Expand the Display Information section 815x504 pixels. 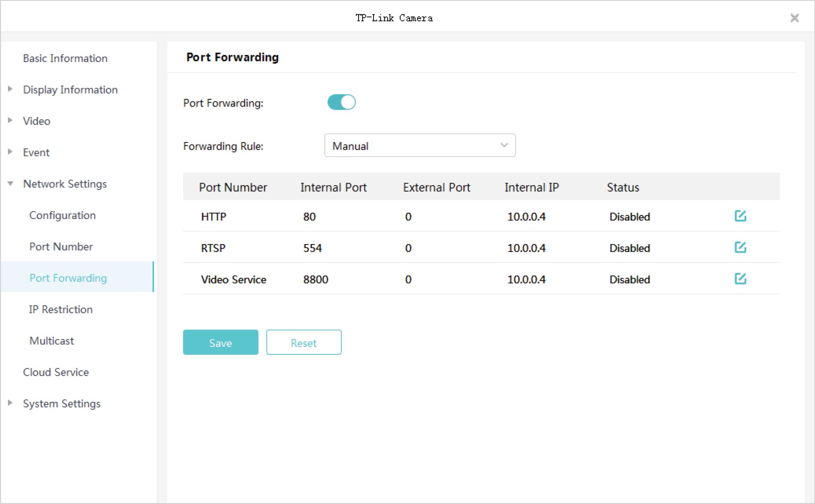(10, 89)
